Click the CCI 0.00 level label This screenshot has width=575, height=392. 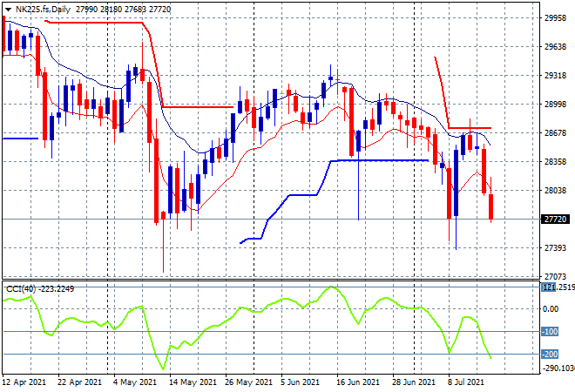[551, 309]
